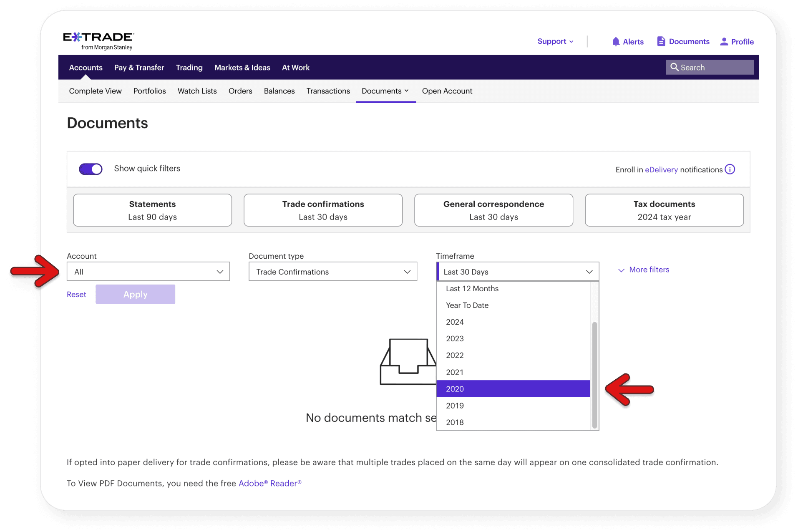This screenshot has width=798, height=532.
Task: Go to Balances tab
Action: [279, 91]
